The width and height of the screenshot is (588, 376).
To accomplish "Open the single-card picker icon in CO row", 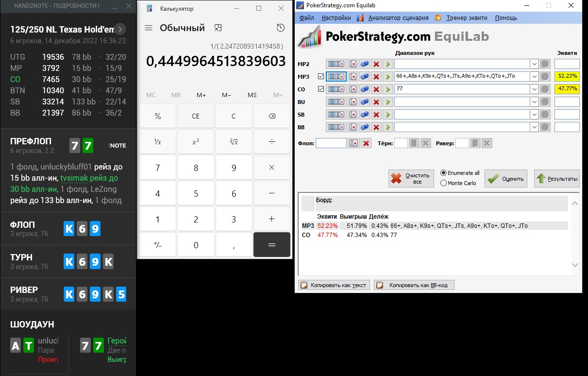I will [353, 89].
